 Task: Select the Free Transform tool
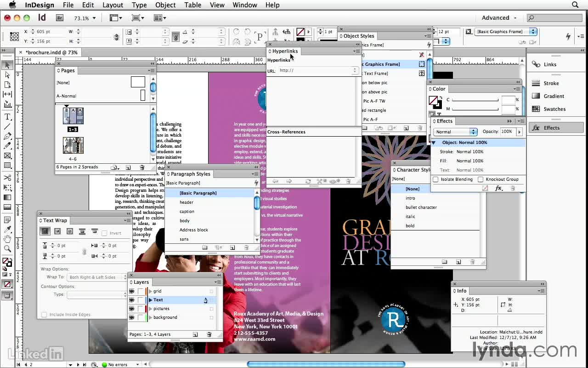tap(7, 188)
